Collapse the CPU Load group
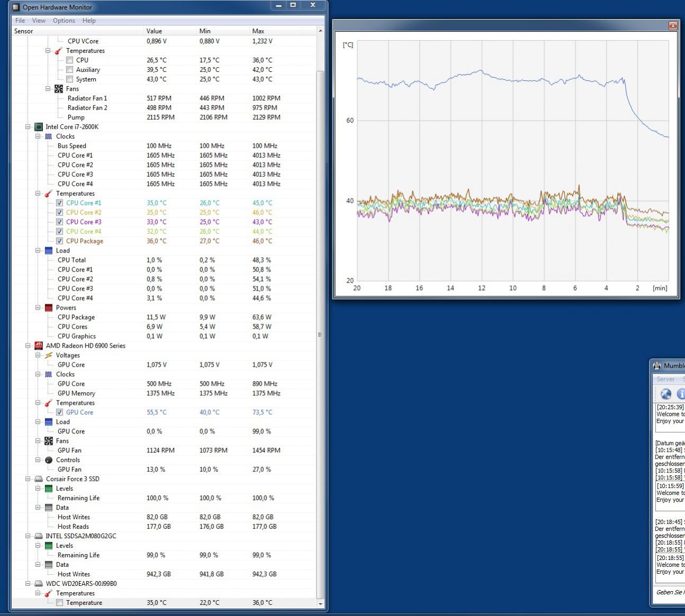This screenshot has width=685, height=616. pos(38,251)
